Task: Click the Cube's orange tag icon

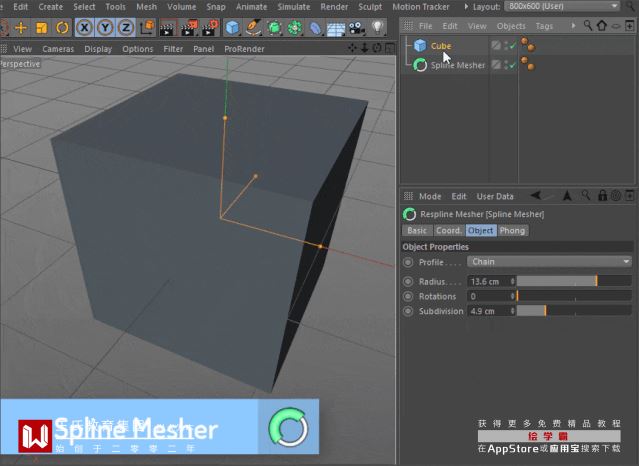Action: pos(528,44)
